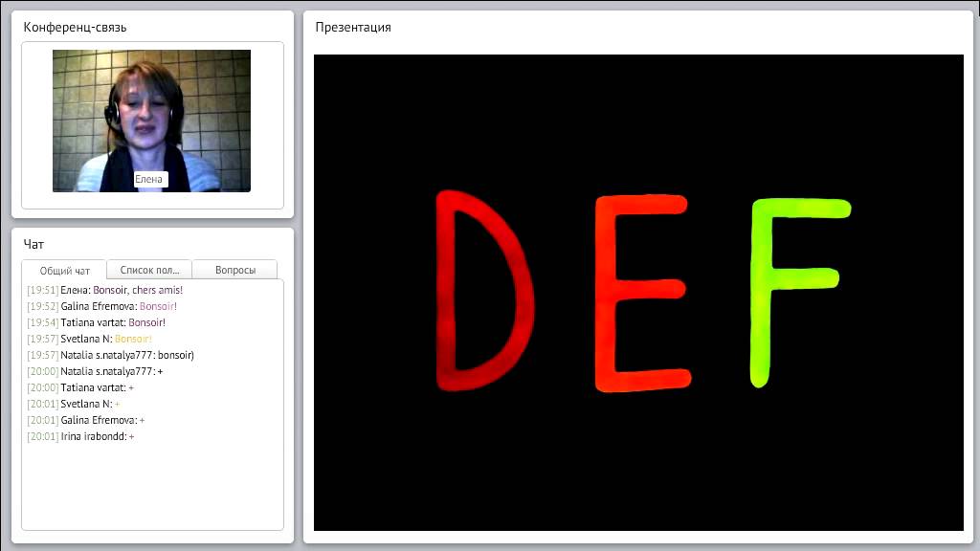980x551 pixels.
Task: Select 20:00 Tatiana vartat plus message
Action: pos(80,387)
